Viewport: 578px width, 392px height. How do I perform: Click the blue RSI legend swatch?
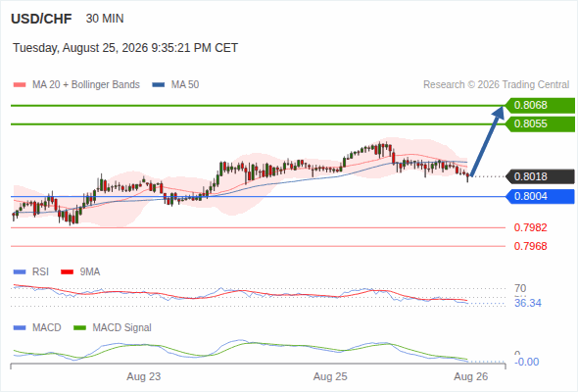coord(20,272)
